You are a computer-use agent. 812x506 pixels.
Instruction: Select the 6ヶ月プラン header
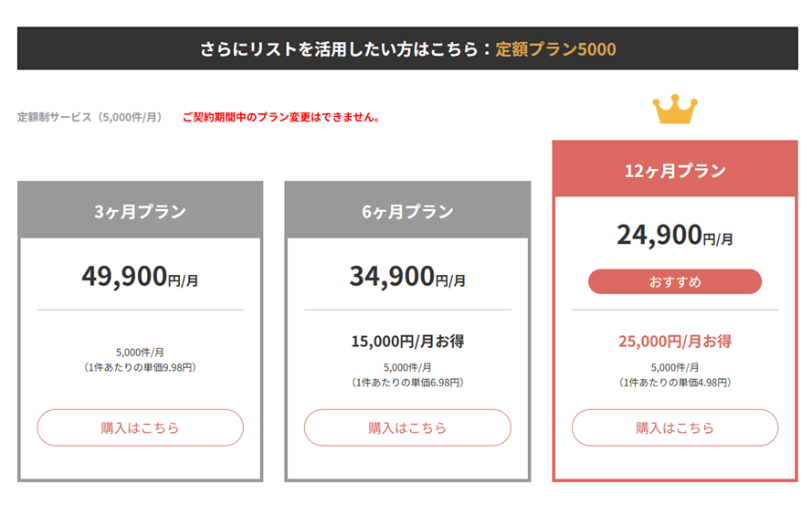tap(407, 210)
